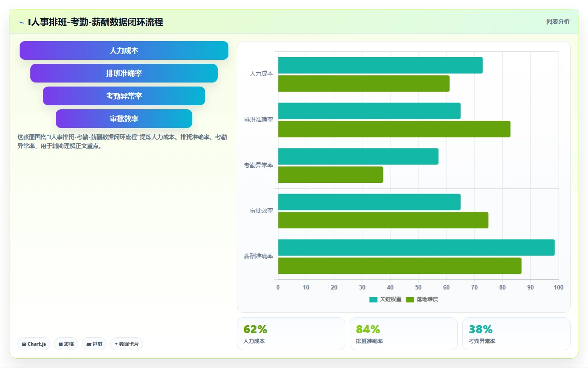Click the 数据卡片 tag chip
588x368 pixels.
coord(127,344)
